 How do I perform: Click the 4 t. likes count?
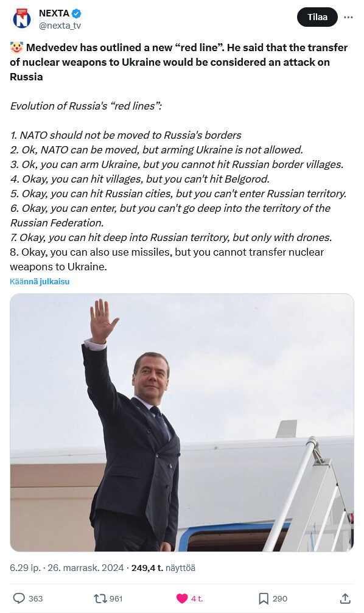coord(197,598)
